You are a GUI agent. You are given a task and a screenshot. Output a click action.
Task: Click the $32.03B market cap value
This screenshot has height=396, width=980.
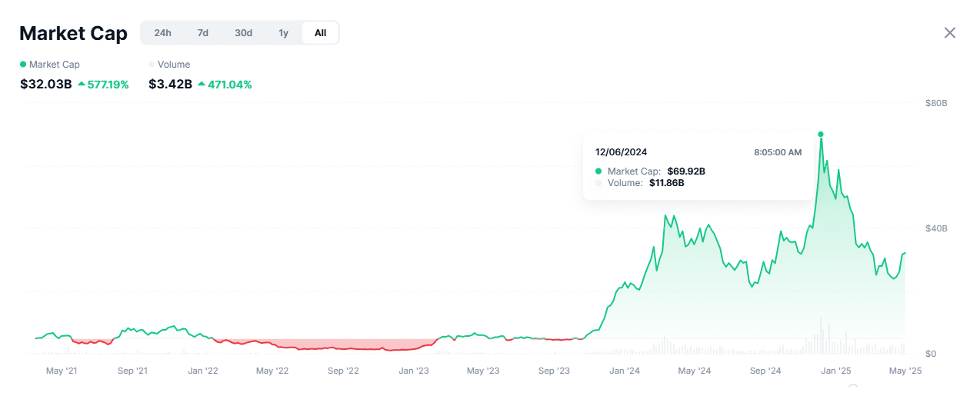[46, 84]
